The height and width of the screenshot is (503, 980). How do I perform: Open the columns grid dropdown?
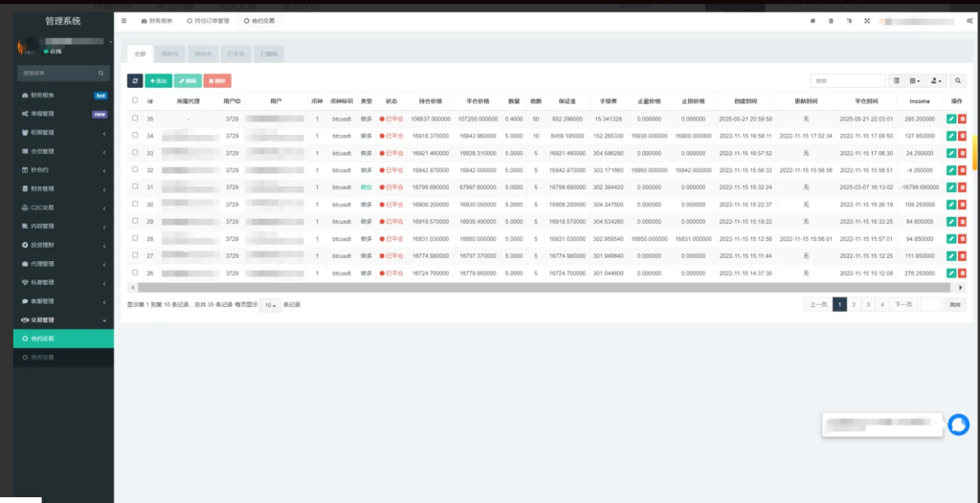coord(915,80)
